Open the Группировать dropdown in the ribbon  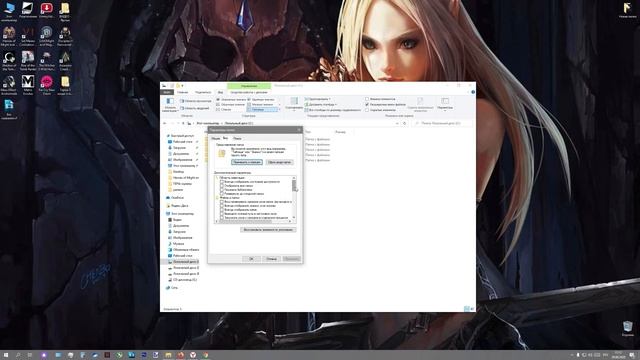(318, 99)
